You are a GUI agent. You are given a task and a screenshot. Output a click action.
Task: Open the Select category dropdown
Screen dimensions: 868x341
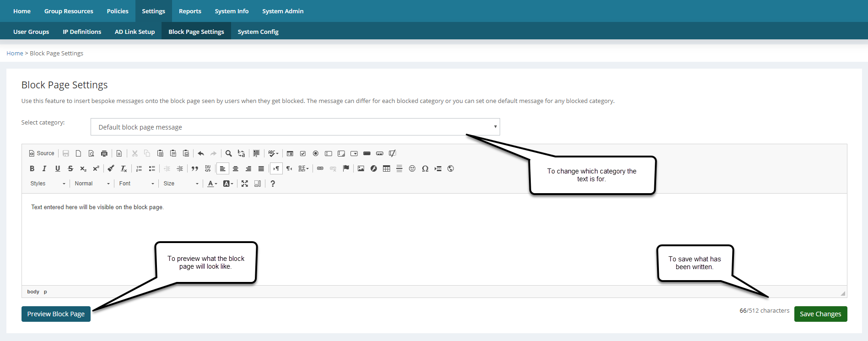[x=295, y=127]
